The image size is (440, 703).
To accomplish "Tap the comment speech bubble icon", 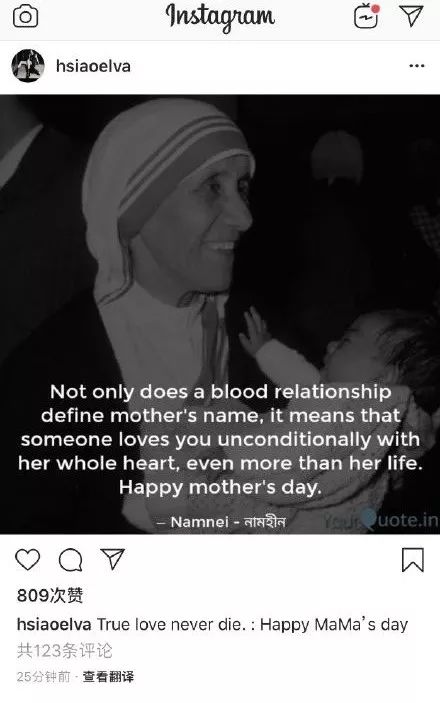I will pos(70,560).
